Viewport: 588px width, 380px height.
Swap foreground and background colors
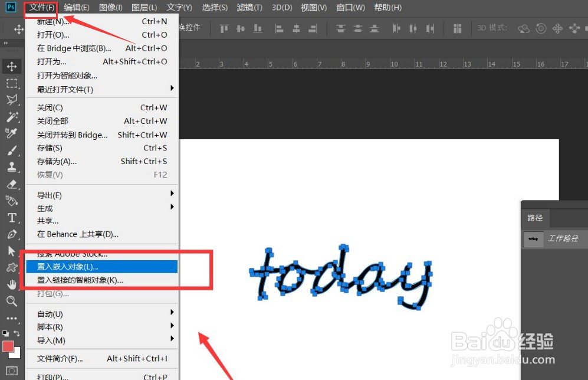[17, 333]
